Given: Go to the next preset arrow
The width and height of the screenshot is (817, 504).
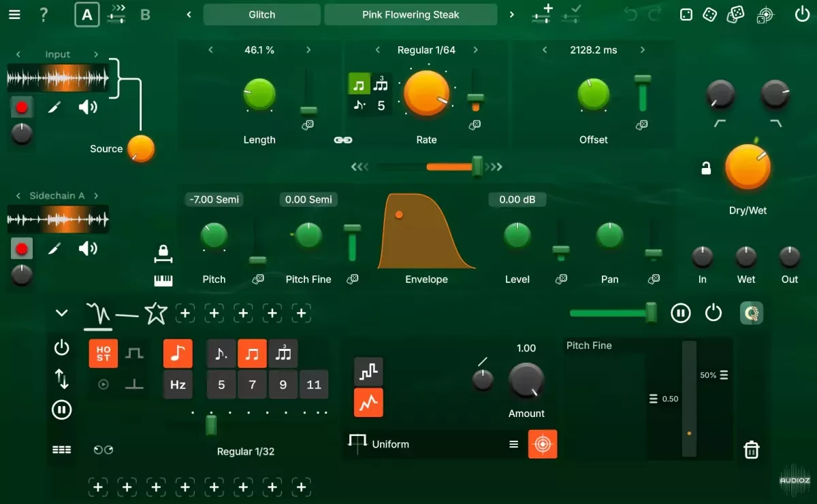Looking at the screenshot, I should (x=511, y=14).
